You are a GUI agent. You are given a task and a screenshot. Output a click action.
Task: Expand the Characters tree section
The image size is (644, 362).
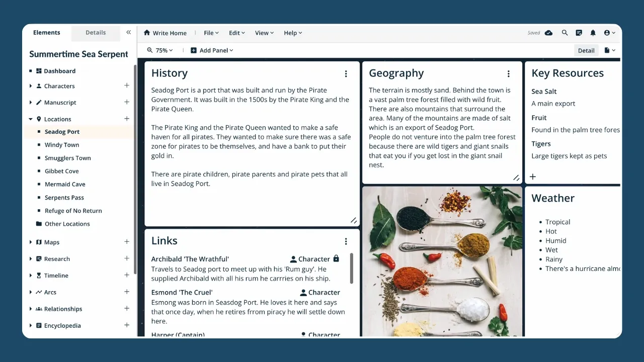click(31, 86)
